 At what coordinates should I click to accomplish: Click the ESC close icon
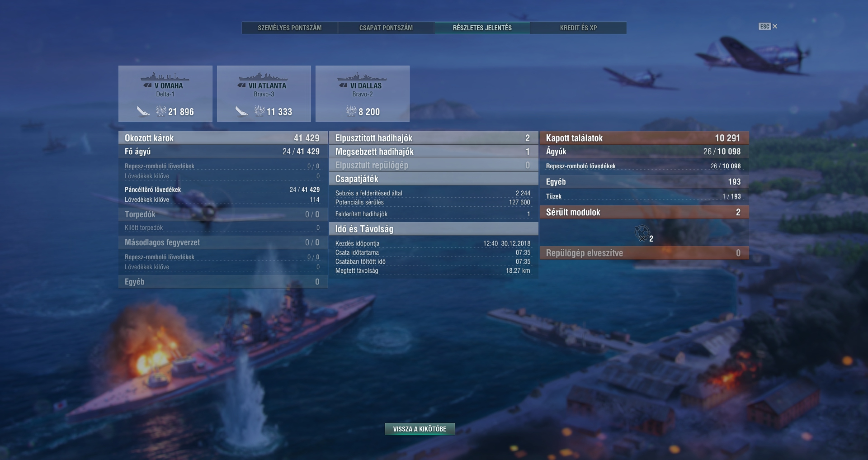[x=768, y=26]
